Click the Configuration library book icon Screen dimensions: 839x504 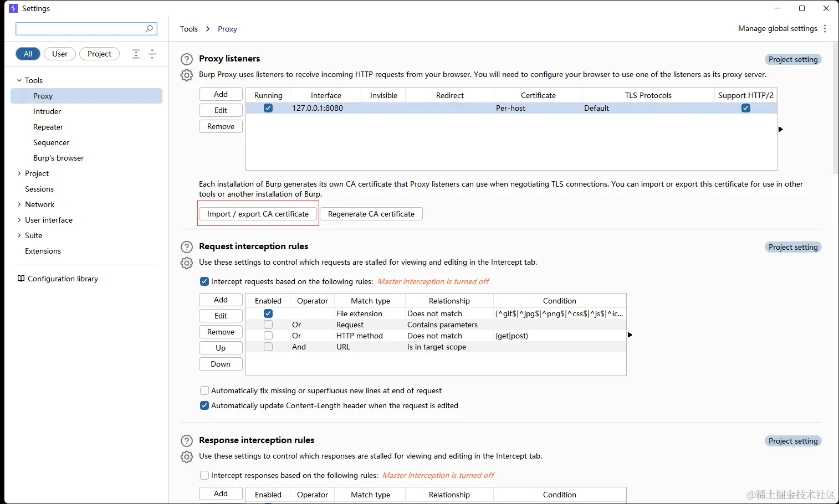21,279
